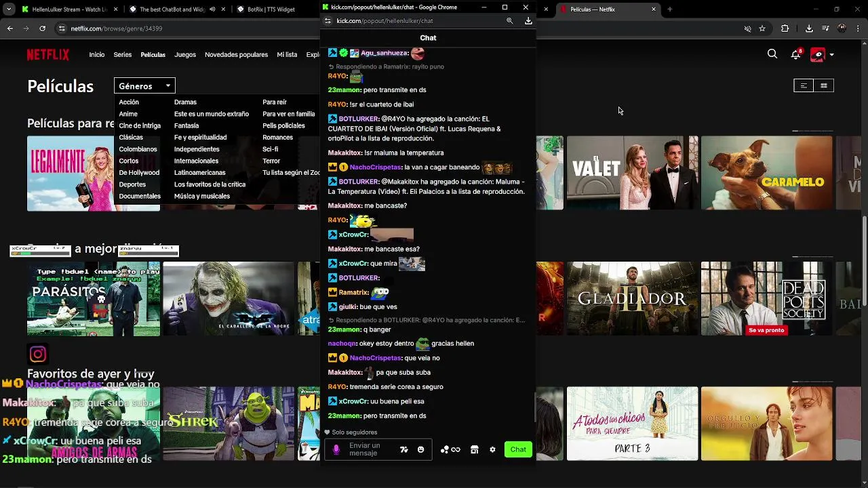Open Chrome profile avatar in toolbar
The height and width of the screenshot is (488, 868).
pyautogui.click(x=842, y=28)
